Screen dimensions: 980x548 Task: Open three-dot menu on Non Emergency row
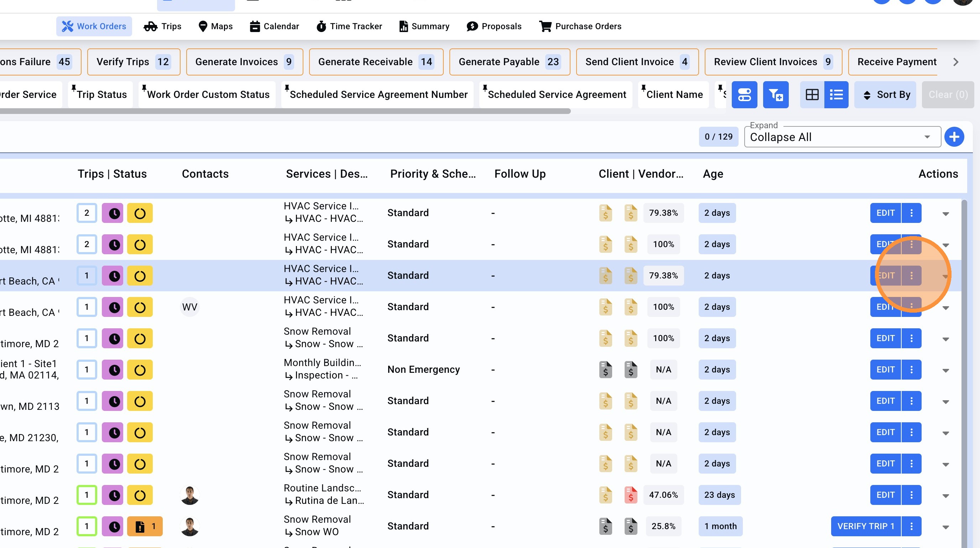coord(911,370)
